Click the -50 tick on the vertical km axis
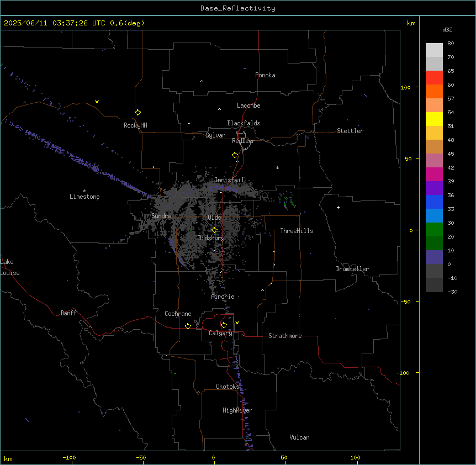 click(x=405, y=302)
